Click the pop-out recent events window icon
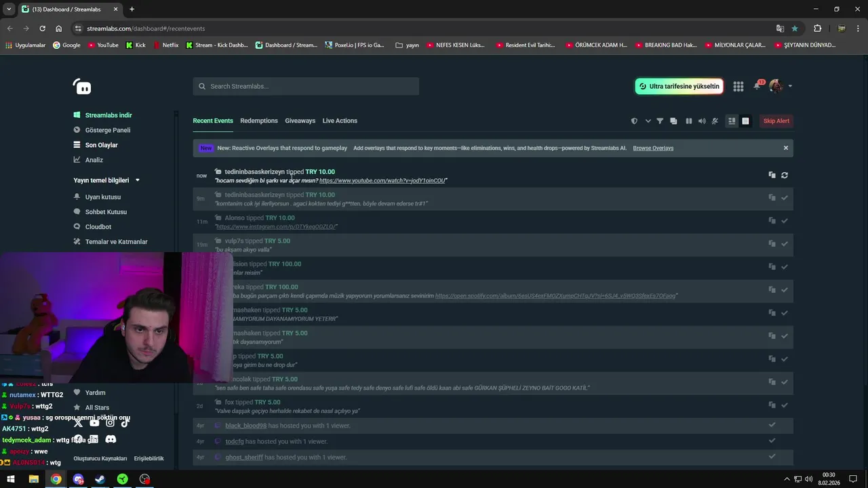868x488 pixels. 673,121
